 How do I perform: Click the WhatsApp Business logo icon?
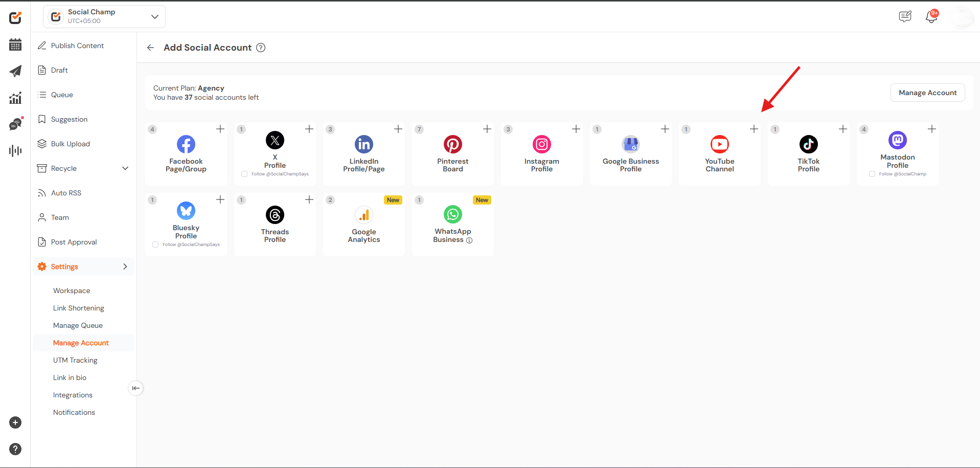[453, 214]
